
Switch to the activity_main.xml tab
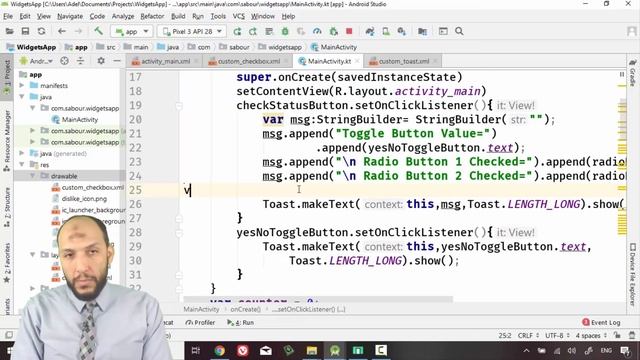click(161, 61)
